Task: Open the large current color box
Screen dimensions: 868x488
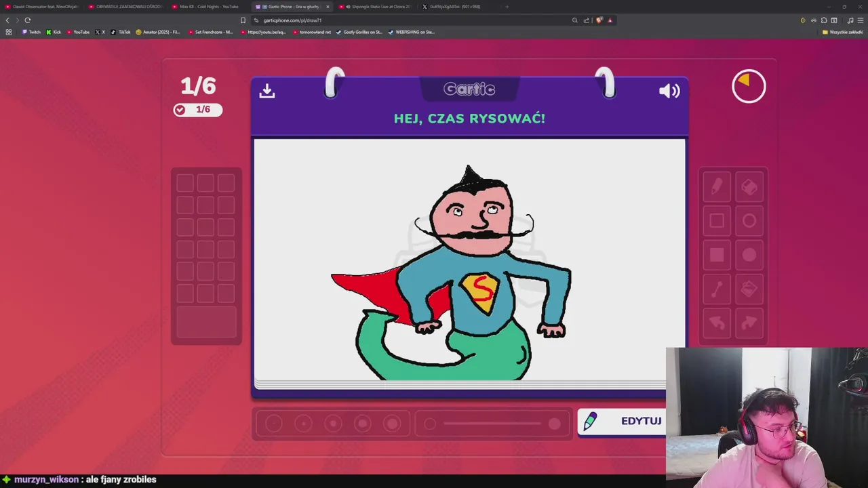Action: 206,322
